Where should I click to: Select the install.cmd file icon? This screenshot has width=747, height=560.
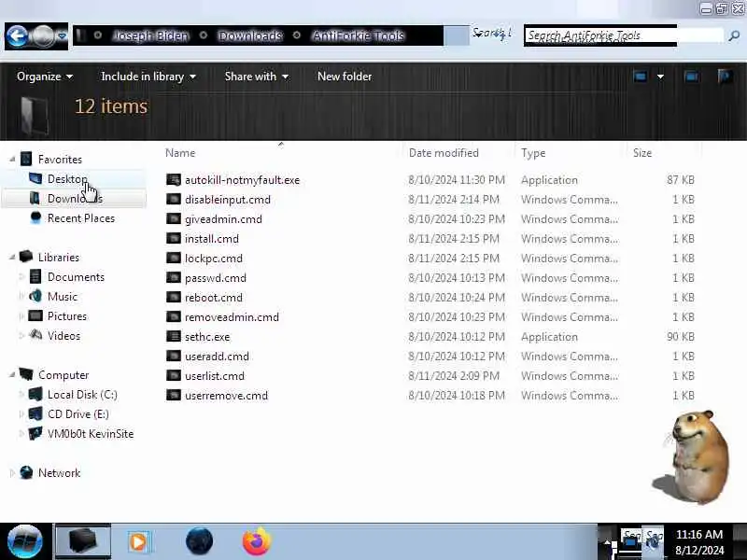pyautogui.click(x=174, y=238)
